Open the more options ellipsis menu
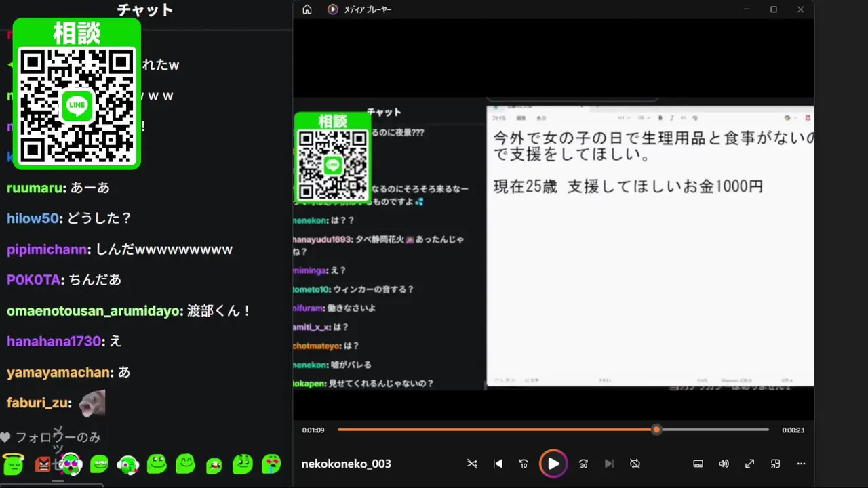The height and width of the screenshot is (488, 868). point(801,464)
